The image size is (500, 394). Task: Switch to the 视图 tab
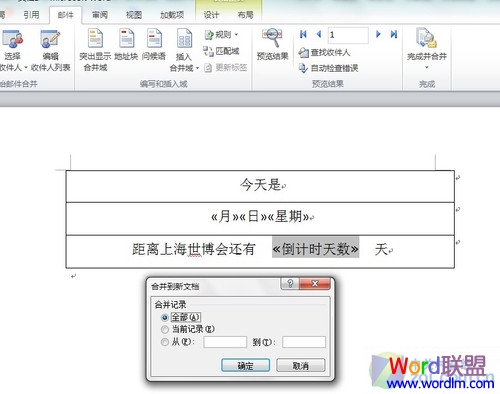(134, 15)
